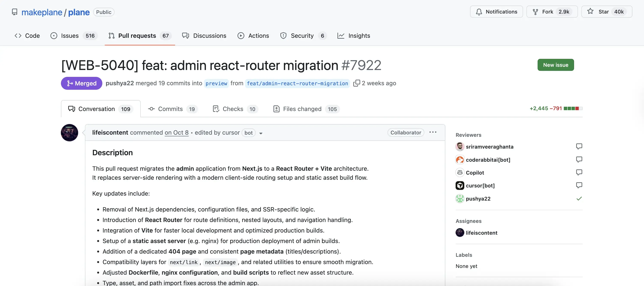This screenshot has width=644, height=286.
Task: Click the Fork icon in the header
Action: point(535,12)
